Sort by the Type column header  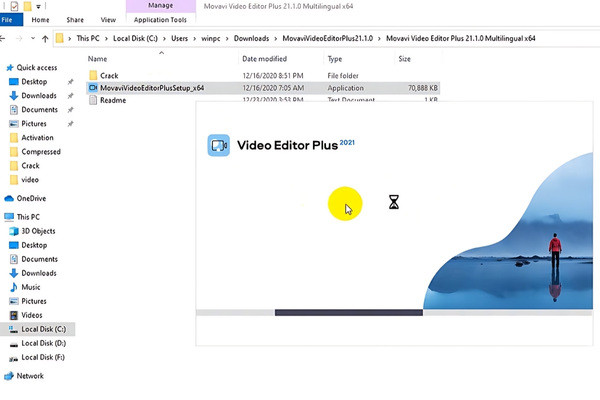point(335,59)
